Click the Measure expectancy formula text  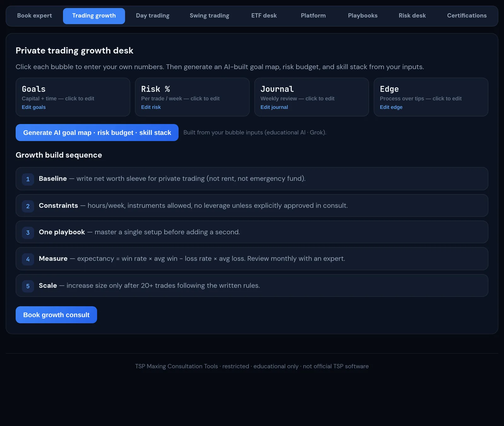(x=192, y=258)
